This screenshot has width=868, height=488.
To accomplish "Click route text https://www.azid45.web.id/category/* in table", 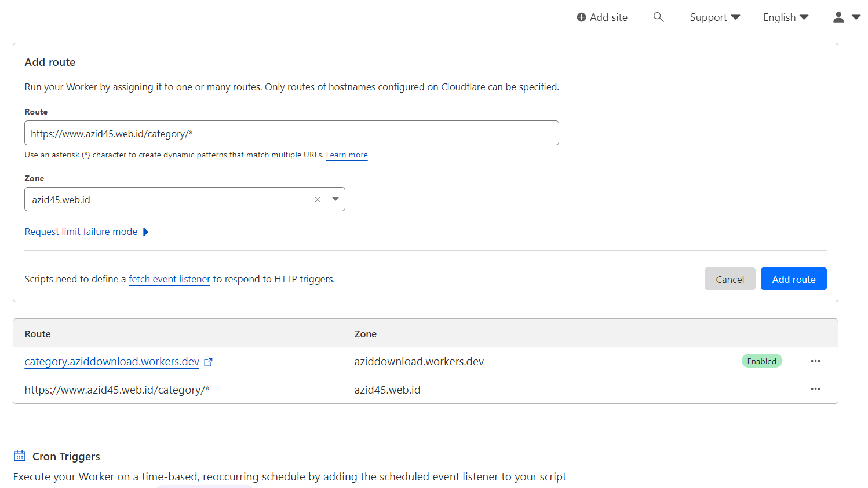I will pyautogui.click(x=117, y=390).
